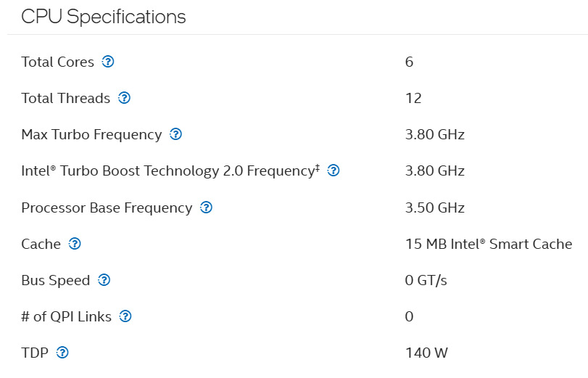Click the 3.50 GHz base frequency value
The image size is (588, 378).
coord(435,208)
